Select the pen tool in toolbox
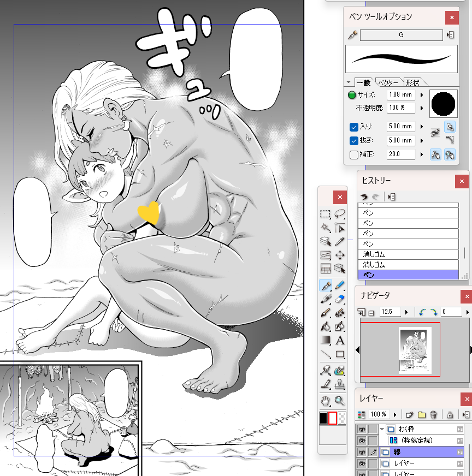Image resolution: width=472 pixels, height=476 pixels. [325, 285]
